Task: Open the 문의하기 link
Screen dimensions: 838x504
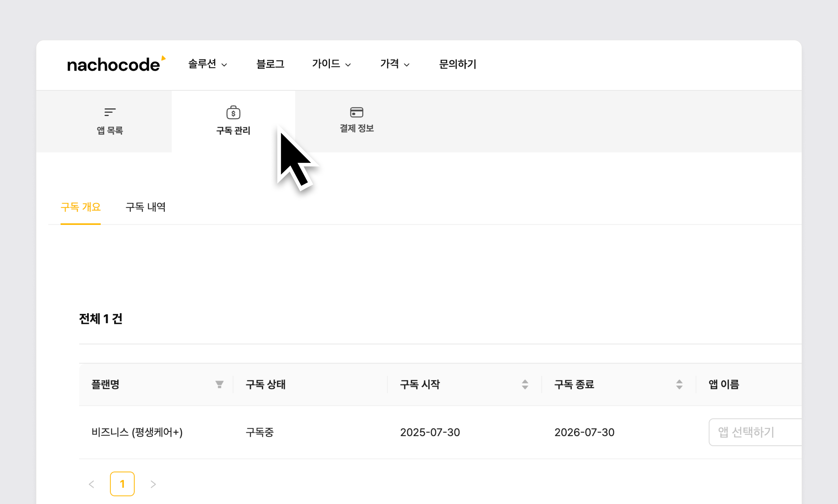Action: coord(457,64)
